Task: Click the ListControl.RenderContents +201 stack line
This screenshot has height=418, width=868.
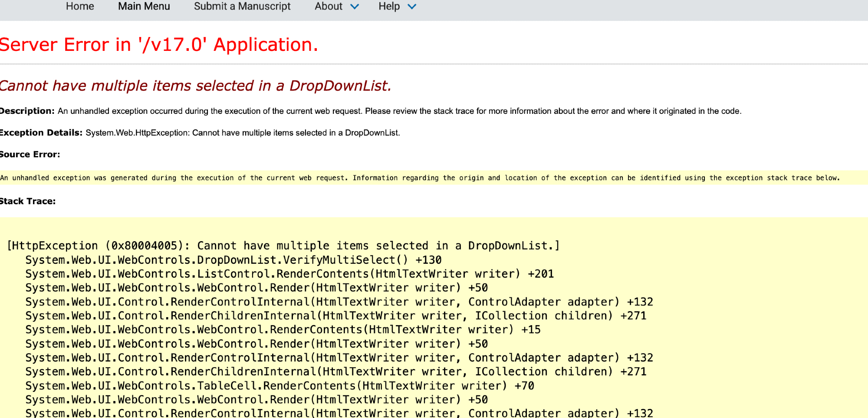Action: point(289,274)
